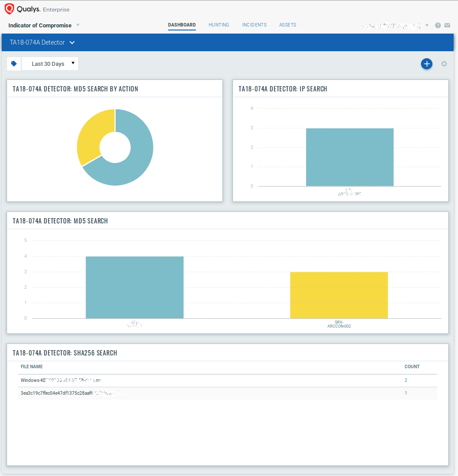
Task: Click count link 1 for 3ea3c19c file
Action: pyautogui.click(x=405, y=393)
